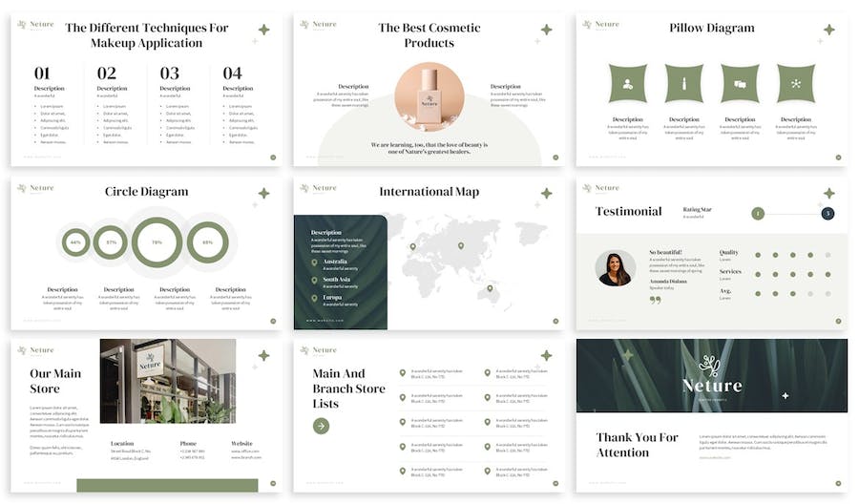Select the 78% circle in Circle Diagram
This screenshot has height=504, width=859.
(x=157, y=242)
